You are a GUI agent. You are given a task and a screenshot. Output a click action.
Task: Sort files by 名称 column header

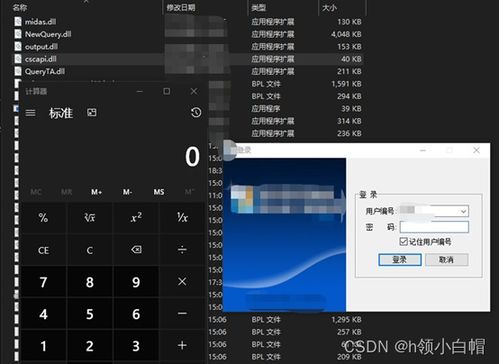(x=20, y=7)
